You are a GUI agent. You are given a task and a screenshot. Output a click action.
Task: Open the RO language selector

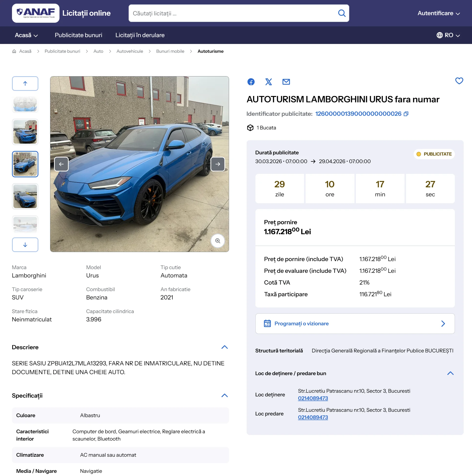448,35
